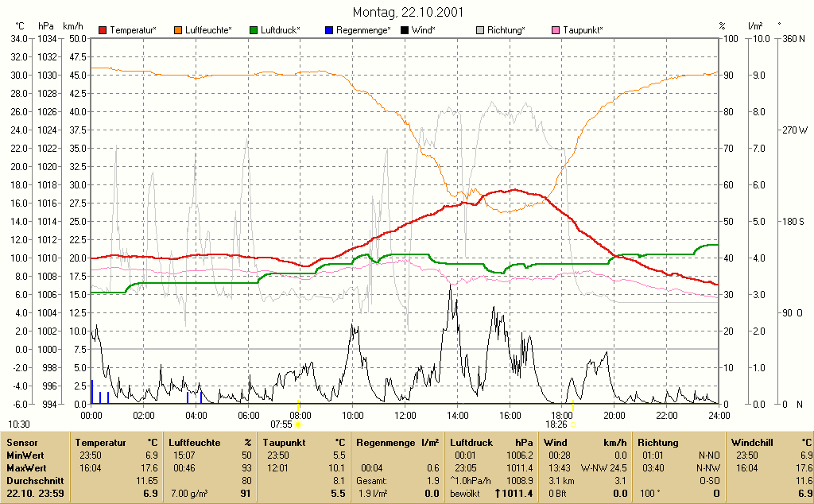Screen dimensions: 814x504
Task: Click the pink Taupunkt legend swatch
Action: tap(556, 30)
